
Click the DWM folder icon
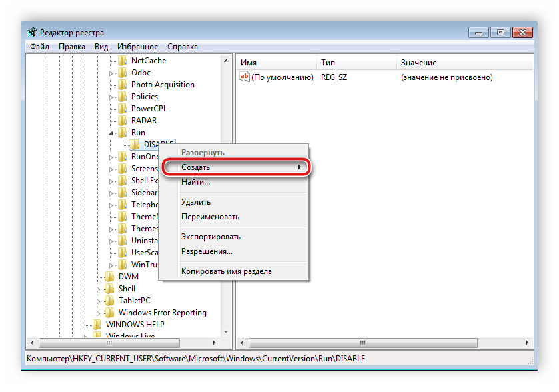point(110,277)
